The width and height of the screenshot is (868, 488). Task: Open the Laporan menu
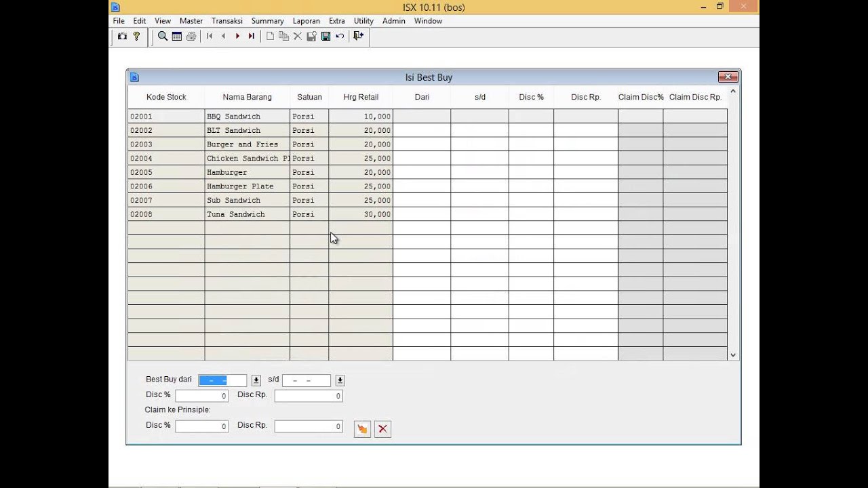(307, 21)
